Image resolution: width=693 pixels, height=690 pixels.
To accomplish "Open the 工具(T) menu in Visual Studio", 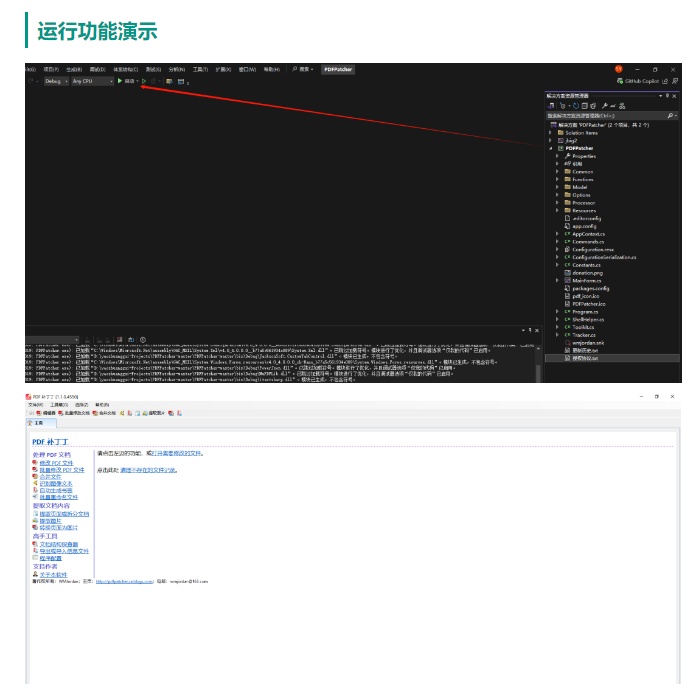I will [200, 69].
